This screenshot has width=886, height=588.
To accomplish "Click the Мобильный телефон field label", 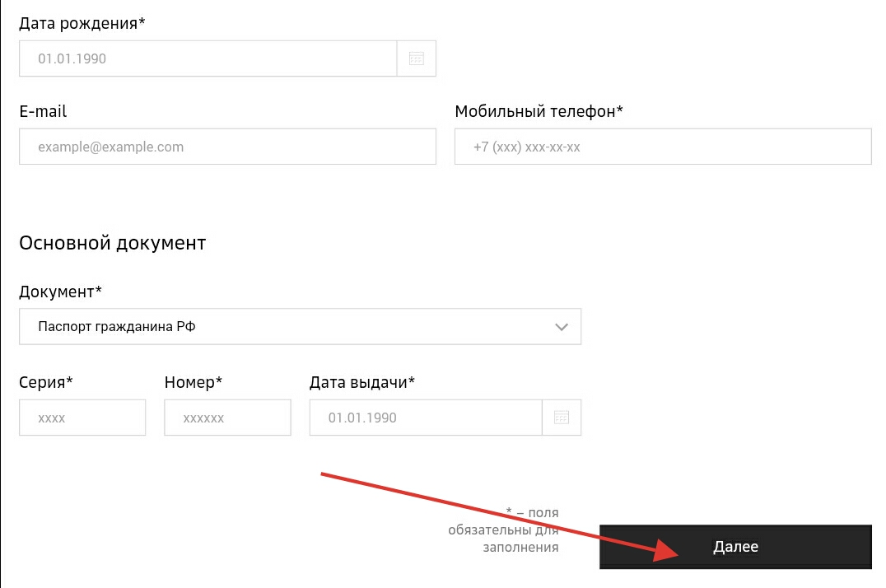I will 539,111.
